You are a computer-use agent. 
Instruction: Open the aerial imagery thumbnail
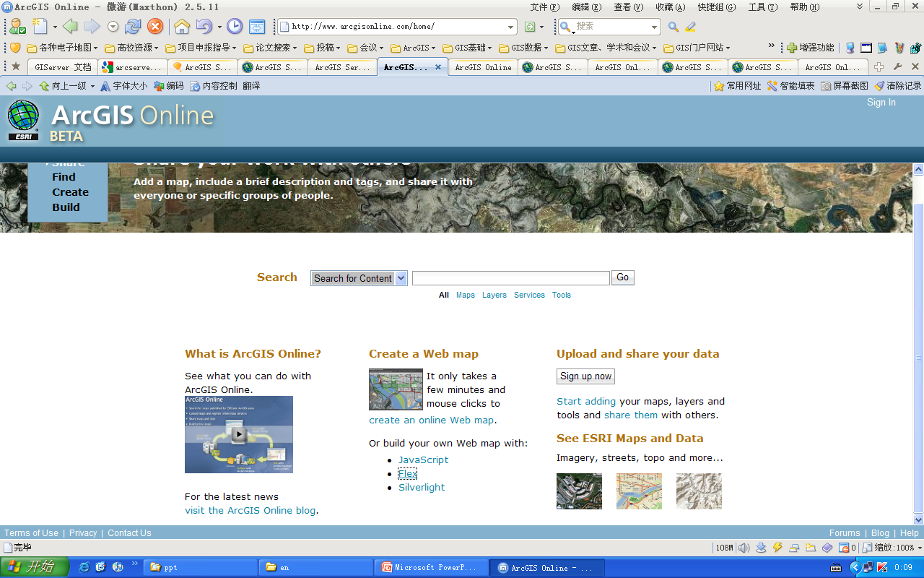click(x=579, y=491)
